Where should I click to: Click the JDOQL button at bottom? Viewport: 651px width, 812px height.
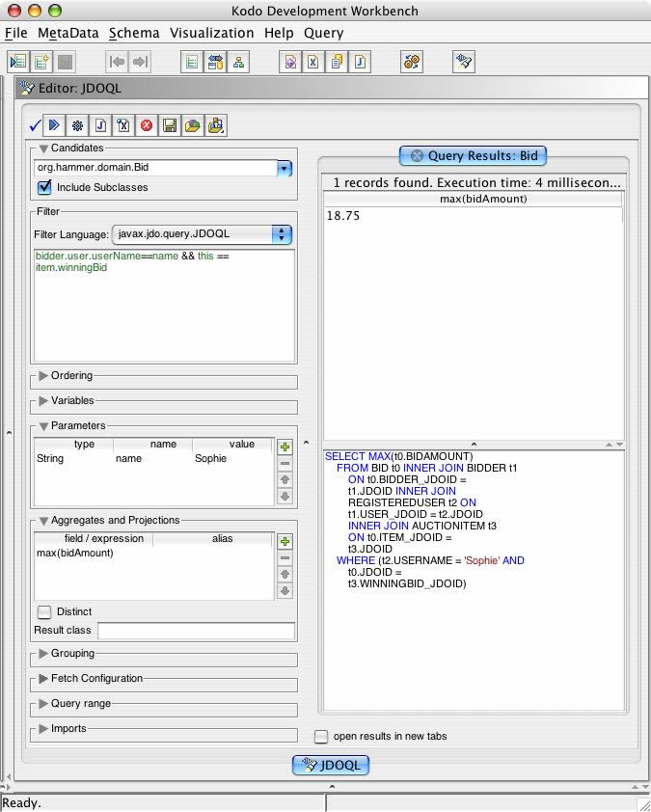[330, 765]
